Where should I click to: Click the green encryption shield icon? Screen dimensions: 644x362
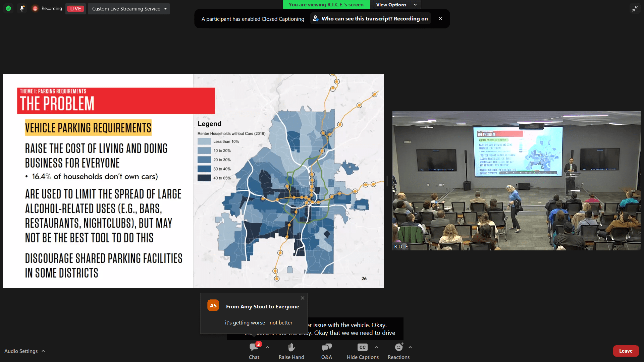tap(8, 9)
